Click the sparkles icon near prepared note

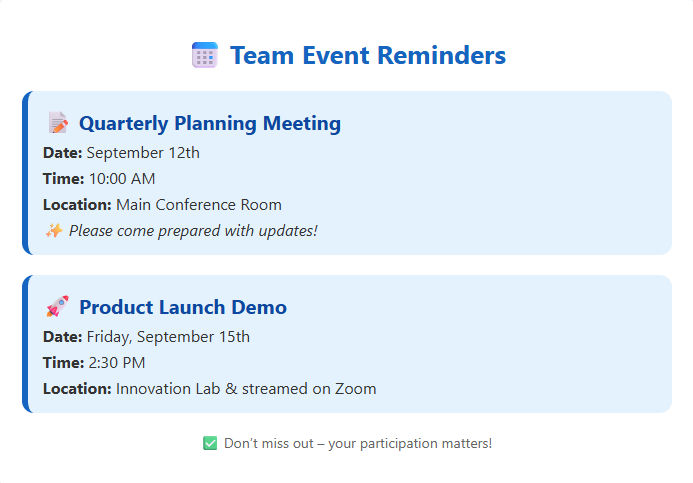coord(53,231)
